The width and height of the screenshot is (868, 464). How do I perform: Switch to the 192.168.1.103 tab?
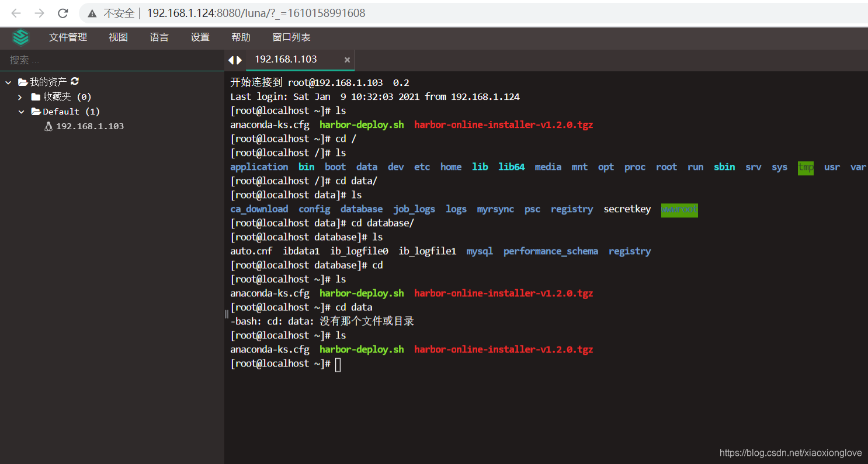pyautogui.click(x=286, y=60)
